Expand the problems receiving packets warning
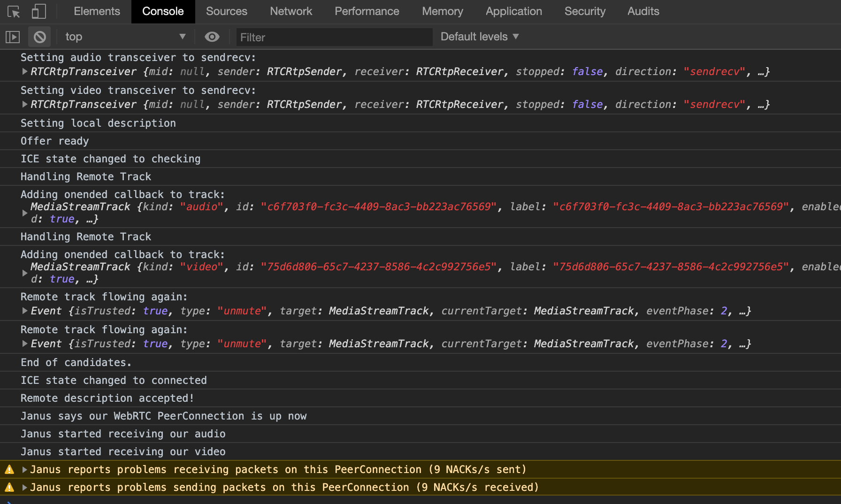 pos(24,469)
